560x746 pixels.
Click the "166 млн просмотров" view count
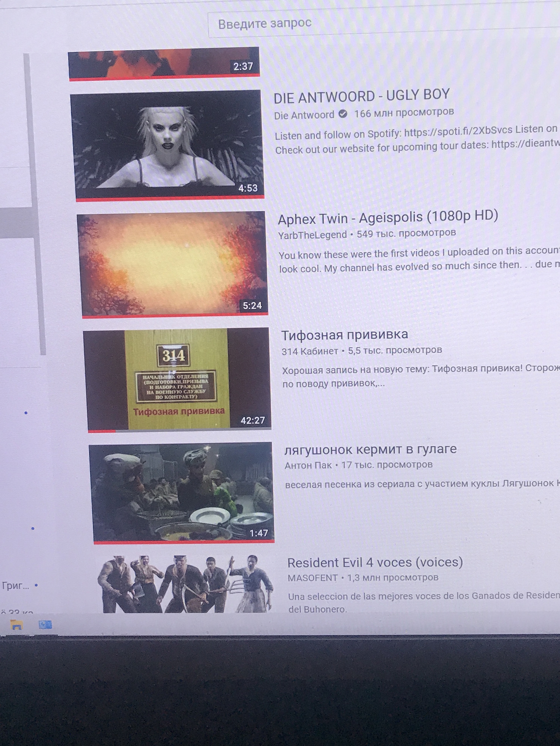[404, 113]
